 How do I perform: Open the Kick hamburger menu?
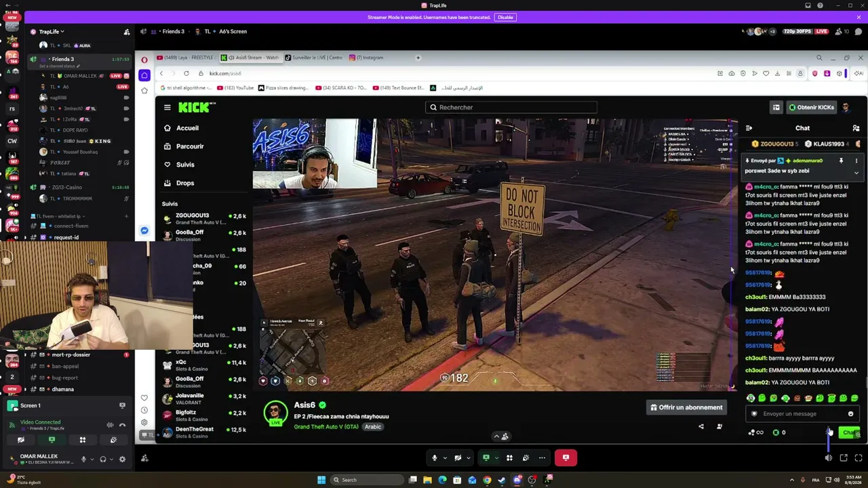pos(167,107)
